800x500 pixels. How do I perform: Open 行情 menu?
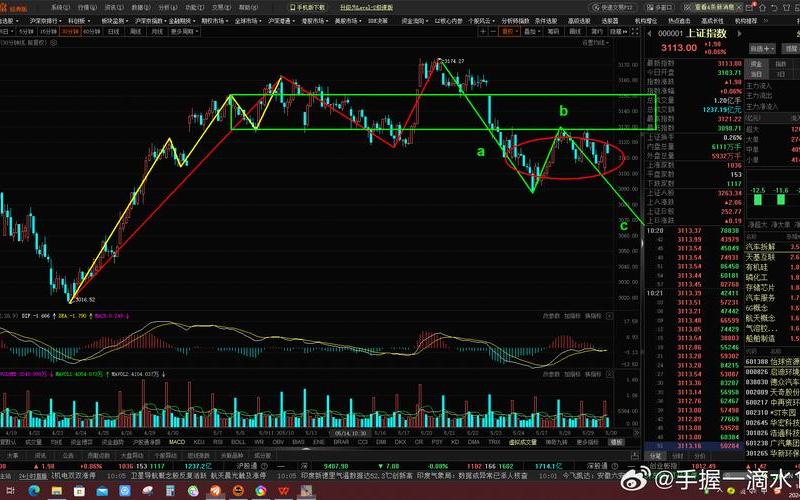point(87,8)
